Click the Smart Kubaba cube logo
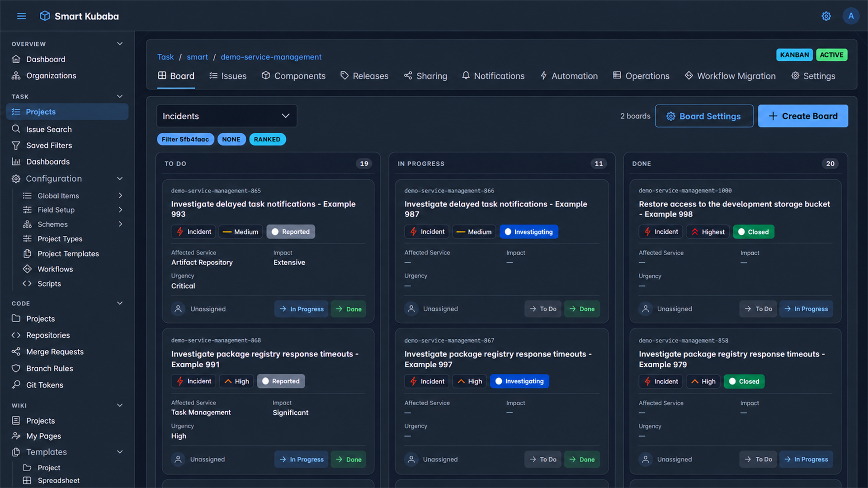The height and width of the screenshot is (488, 868). (x=45, y=16)
